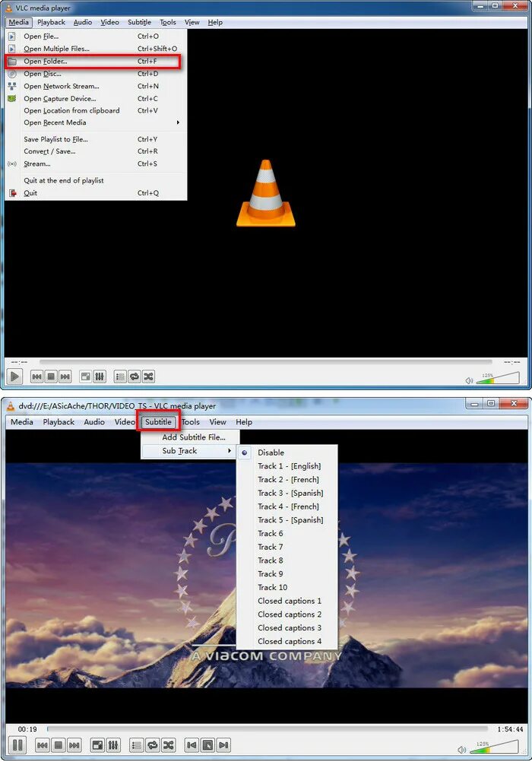Choose Stream... in the Media menu

[x=96, y=164]
